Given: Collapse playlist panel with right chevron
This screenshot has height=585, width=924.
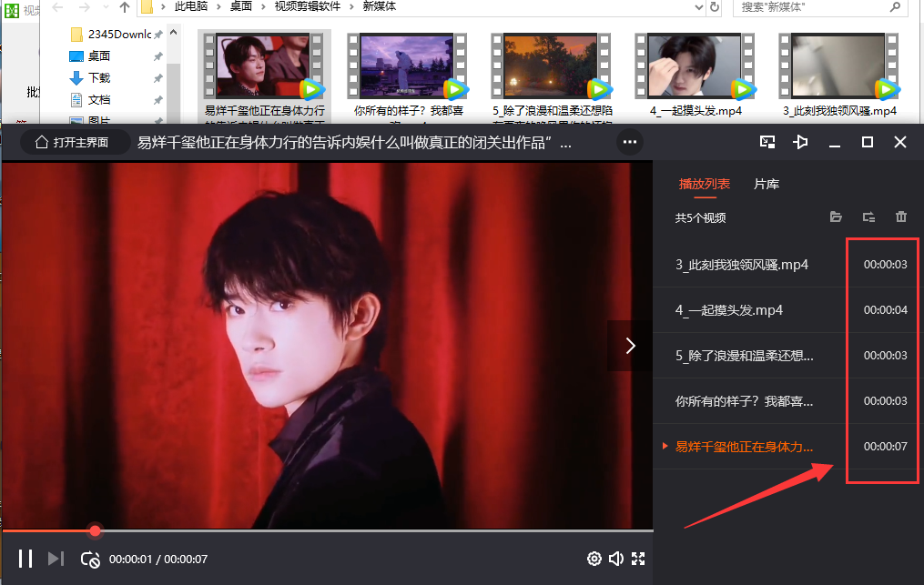Looking at the screenshot, I should pyautogui.click(x=630, y=346).
